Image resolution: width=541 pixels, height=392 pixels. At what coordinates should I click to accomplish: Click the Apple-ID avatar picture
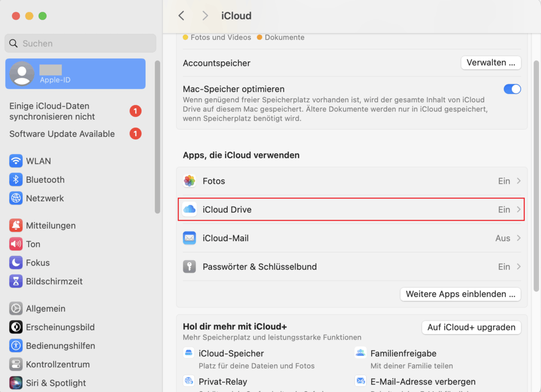[x=22, y=74]
